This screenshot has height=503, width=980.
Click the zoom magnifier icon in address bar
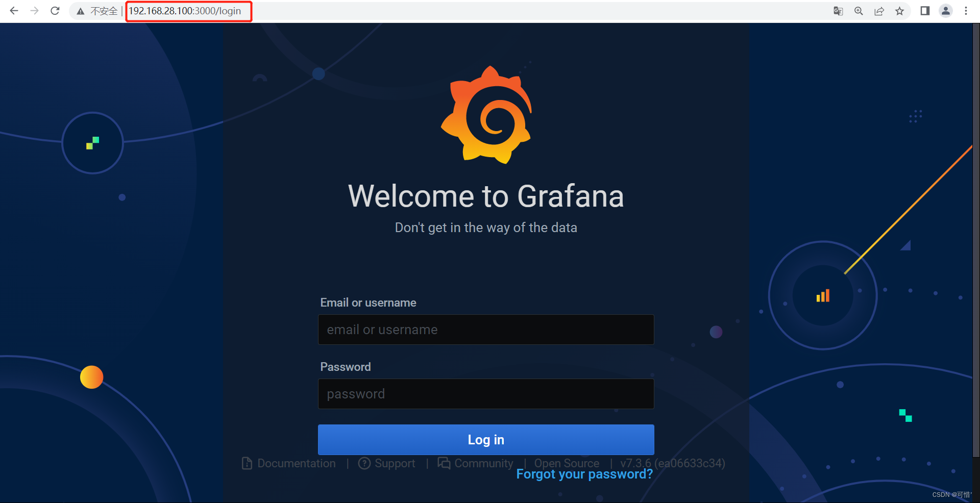pos(859,11)
